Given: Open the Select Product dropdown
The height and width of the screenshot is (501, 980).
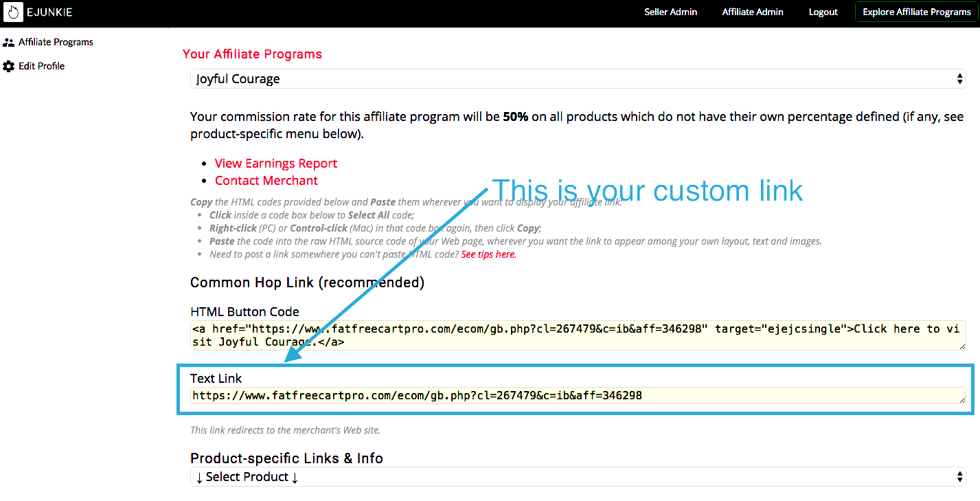Looking at the screenshot, I should click(x=578, y=477).
